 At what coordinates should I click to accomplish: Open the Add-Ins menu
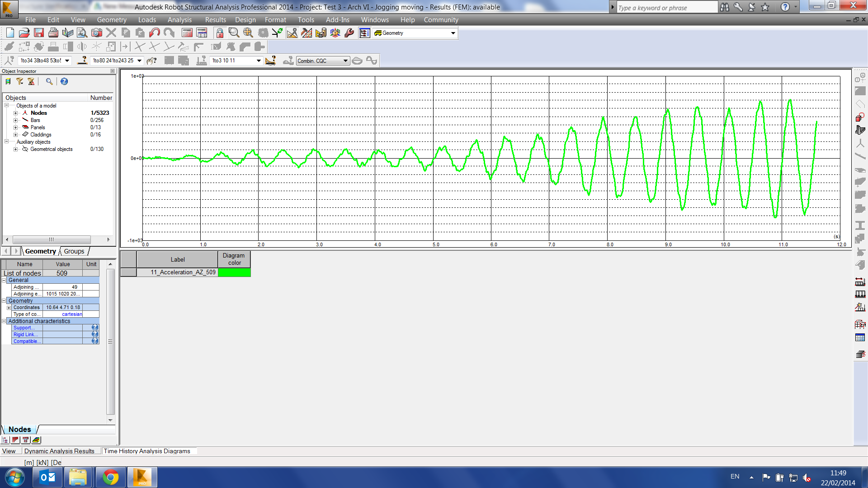pyautogui.click(x=338, y=20)
